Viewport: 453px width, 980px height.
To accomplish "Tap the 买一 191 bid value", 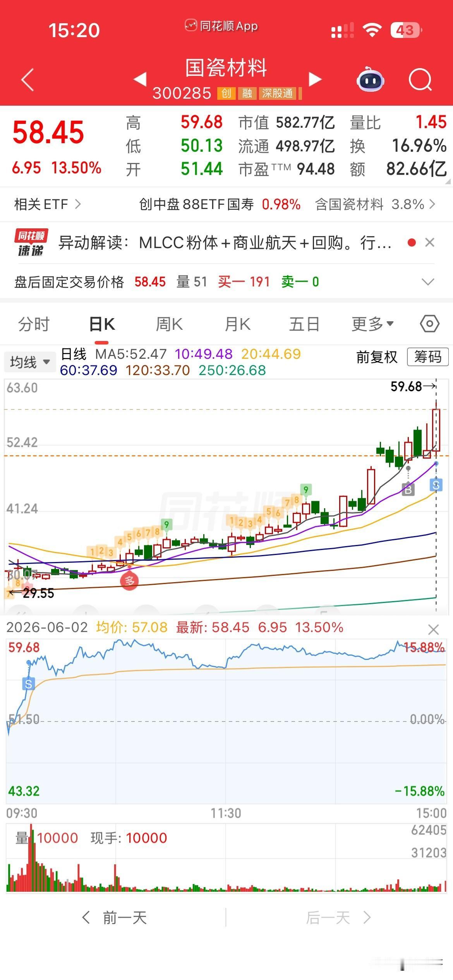I will click(244, 282).
